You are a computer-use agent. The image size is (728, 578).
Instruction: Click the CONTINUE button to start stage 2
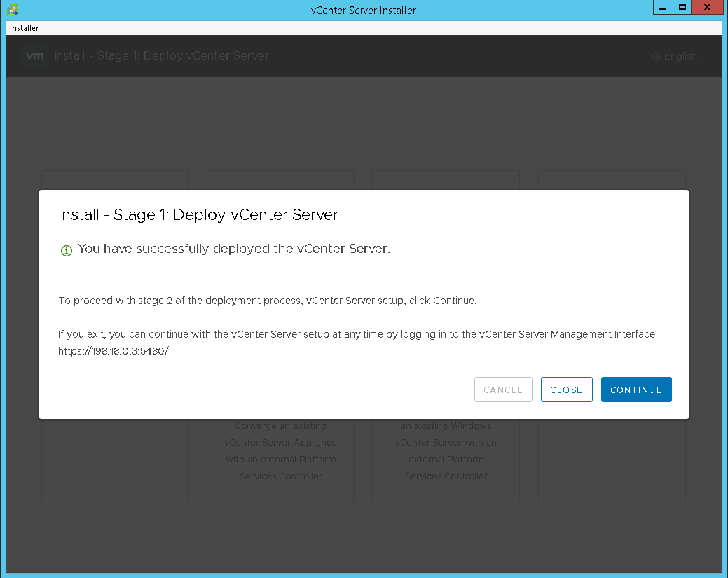[636, 390]
